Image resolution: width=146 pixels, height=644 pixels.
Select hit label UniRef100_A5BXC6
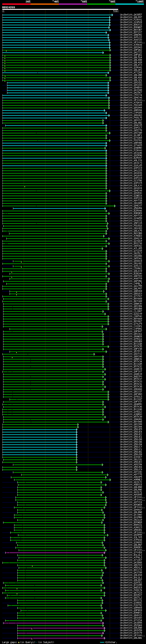coord(131,485)
